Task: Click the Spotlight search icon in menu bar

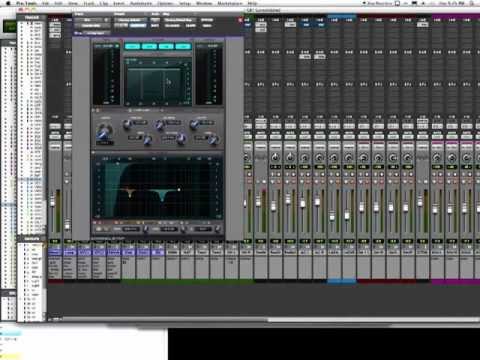Action: coord(472,3)
